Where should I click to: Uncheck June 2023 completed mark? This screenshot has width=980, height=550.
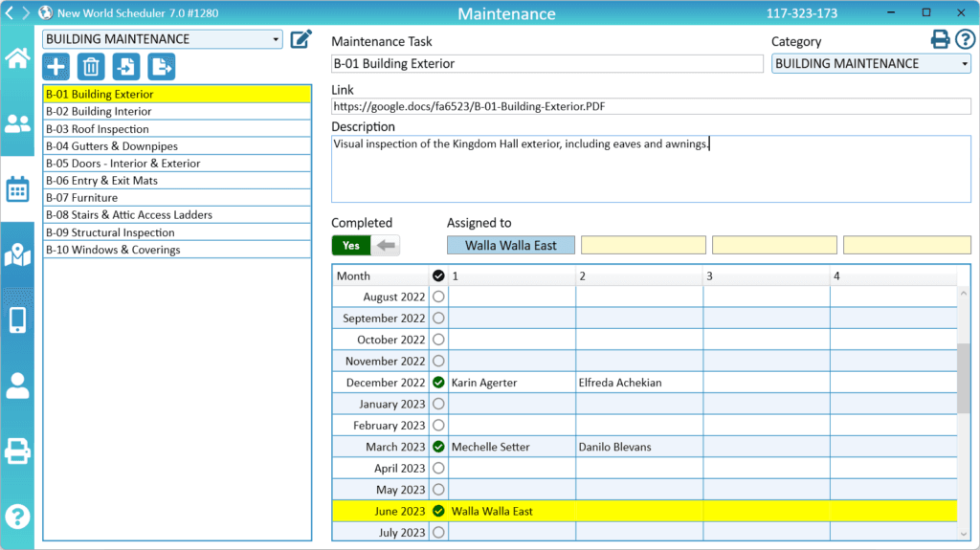pyautogui.click(x=438, y=511)
